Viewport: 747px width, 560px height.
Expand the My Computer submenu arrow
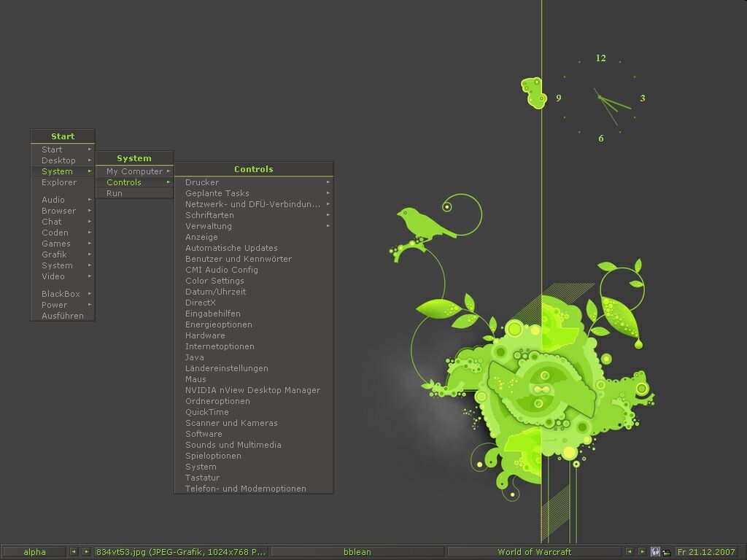click(x=169, y=171)
